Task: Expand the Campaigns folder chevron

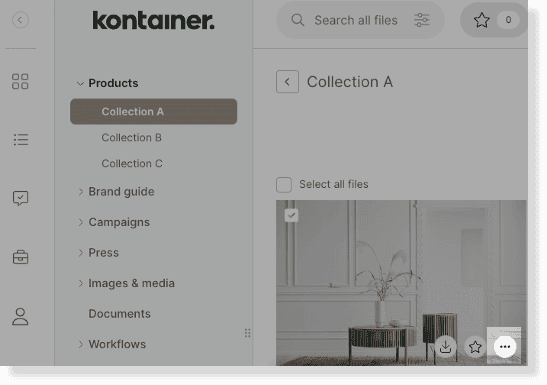Action: pos(81,222)
